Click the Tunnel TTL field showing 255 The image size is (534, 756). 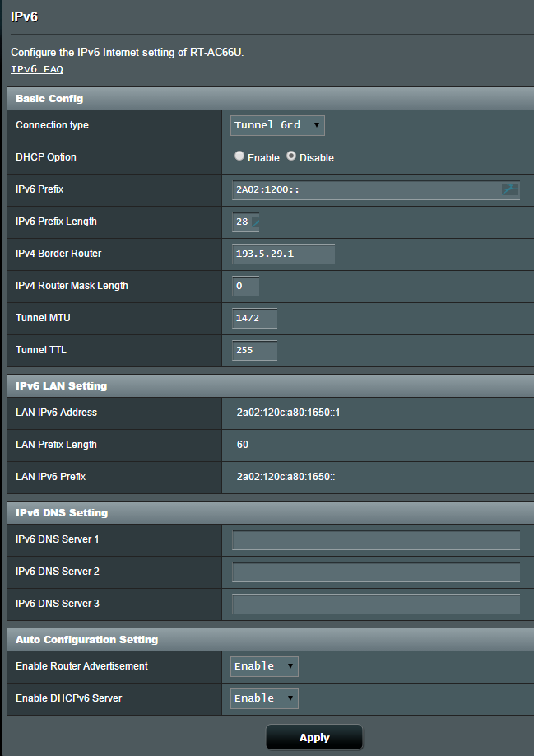tap(253, 350)
